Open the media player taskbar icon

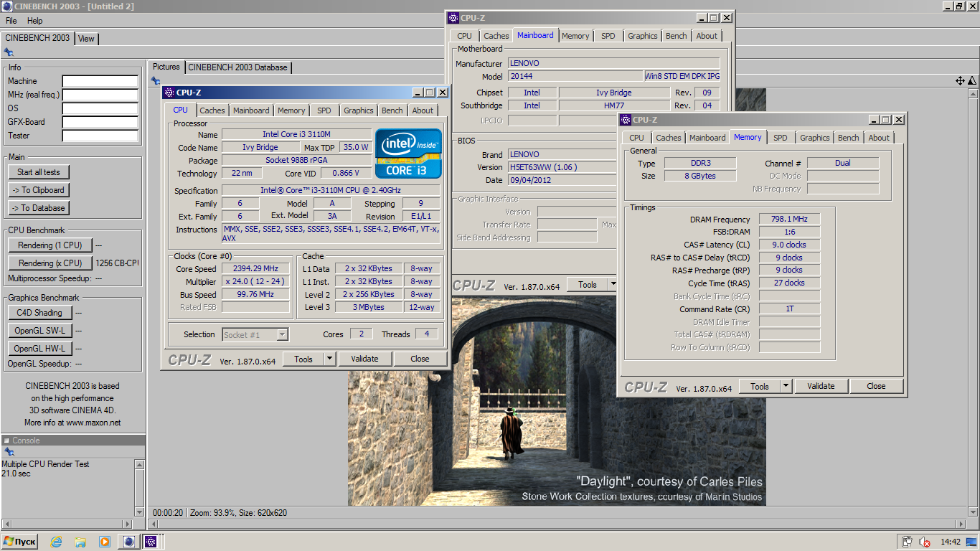(105, 542)
